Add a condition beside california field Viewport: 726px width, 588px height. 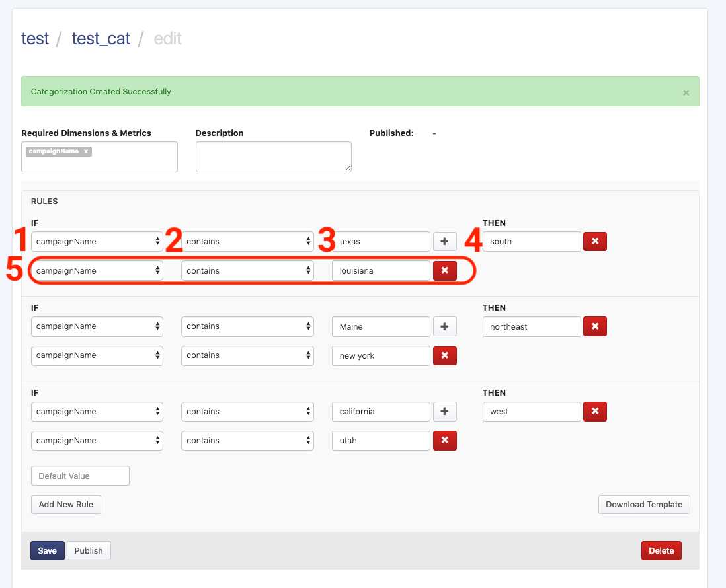(444, 412)
